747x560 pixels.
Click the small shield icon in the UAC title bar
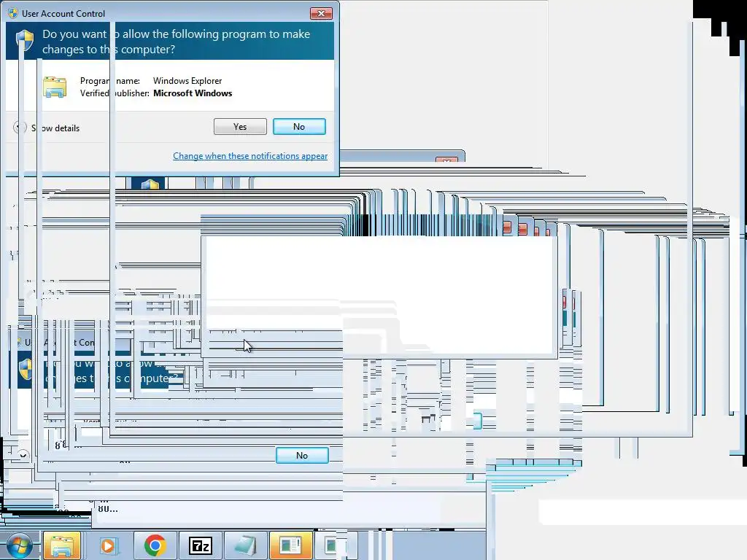(13, 13)
